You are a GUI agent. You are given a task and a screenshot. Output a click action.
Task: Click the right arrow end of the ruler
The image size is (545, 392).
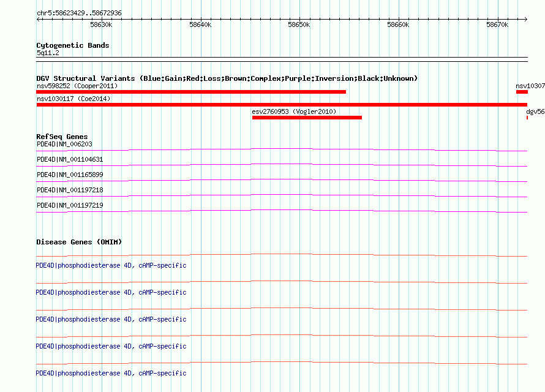[525, 19]
